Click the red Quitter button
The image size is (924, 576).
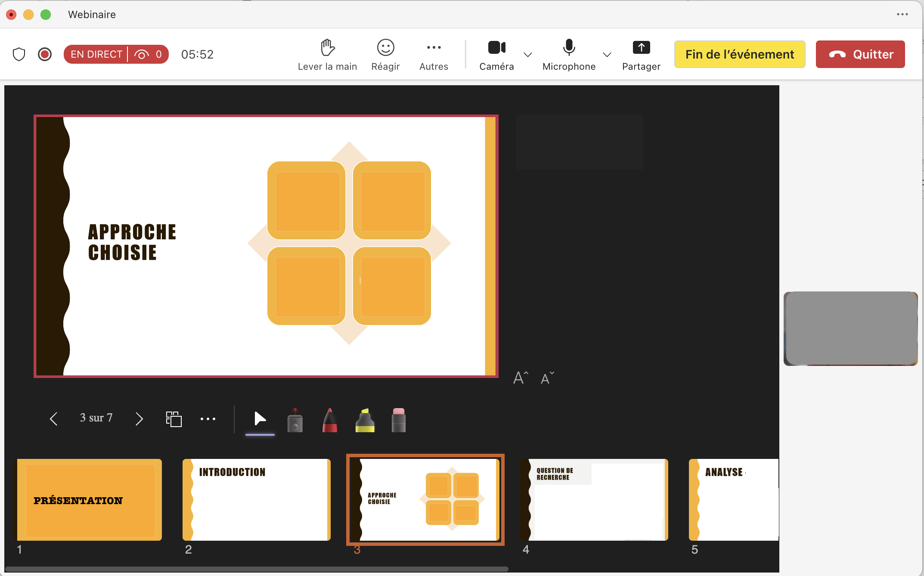click(x=860, y=54)
